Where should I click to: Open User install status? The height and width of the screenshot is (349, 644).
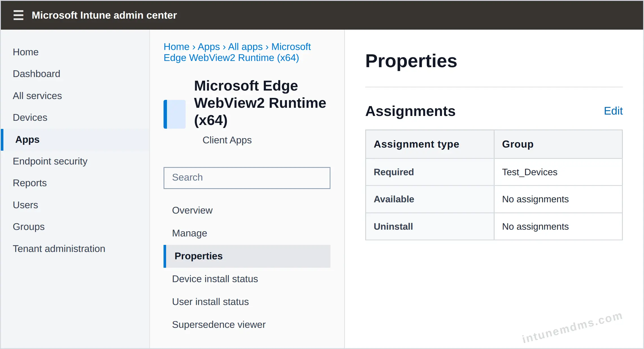[210, 302]
